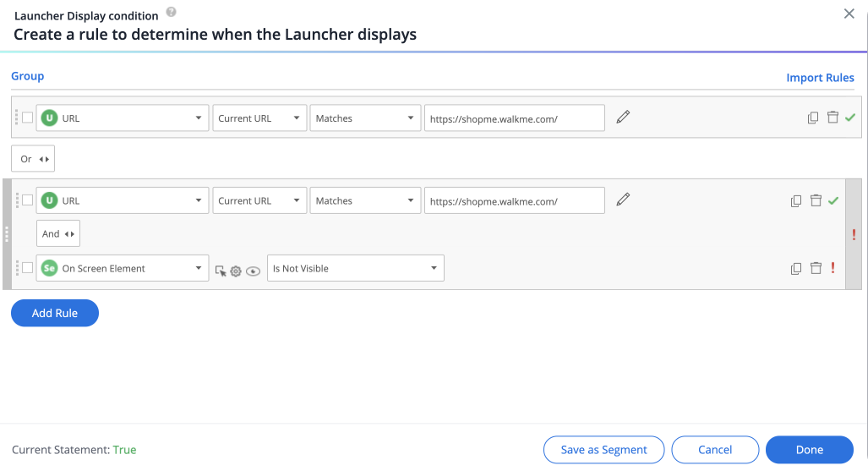Toggle the And operator in group
Screen dimensions: 868x471
pyautogui.click(x=58, y=234)
